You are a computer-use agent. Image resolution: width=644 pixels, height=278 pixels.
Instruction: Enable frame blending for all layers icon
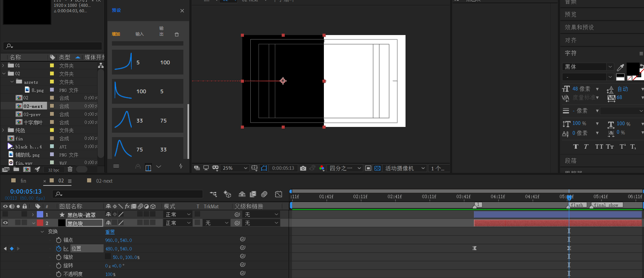tap(253, 194)
